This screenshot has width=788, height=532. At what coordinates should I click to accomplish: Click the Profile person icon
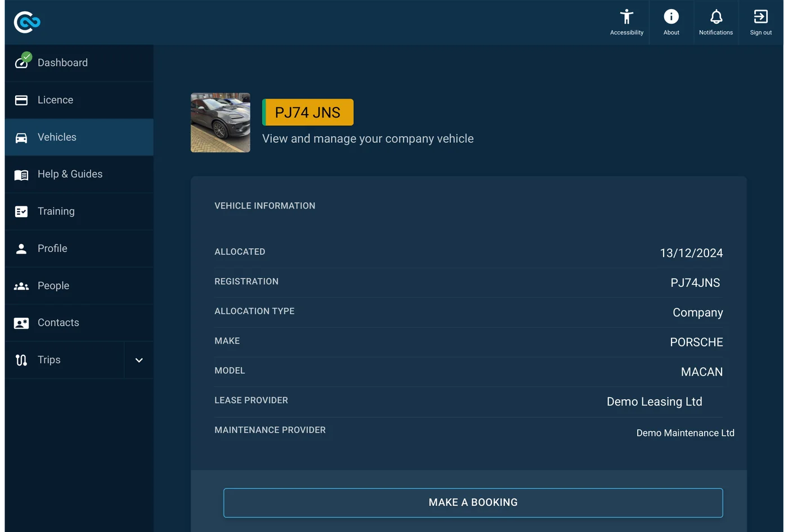[x=21, y=249]
